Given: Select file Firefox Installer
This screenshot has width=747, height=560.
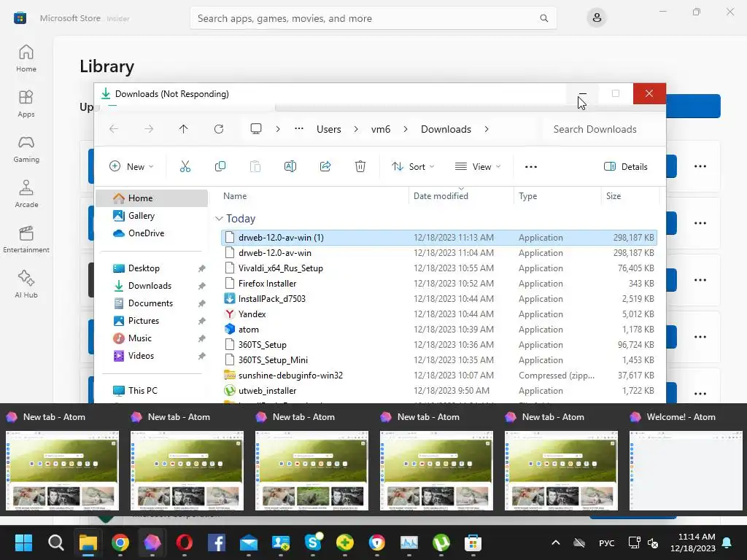Looking at the screenshot, I should 438,284.
